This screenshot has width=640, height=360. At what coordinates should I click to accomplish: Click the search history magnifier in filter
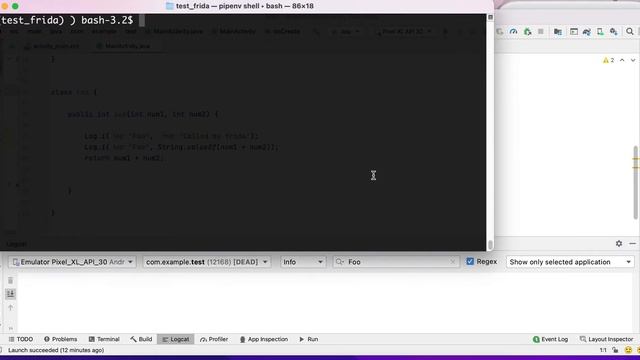(x=340, y=262)
